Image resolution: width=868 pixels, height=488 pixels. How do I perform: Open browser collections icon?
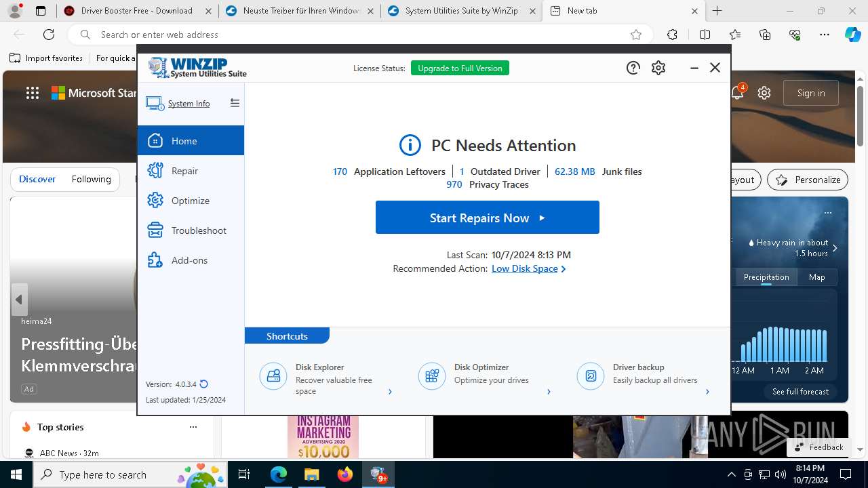click(766, 35)
